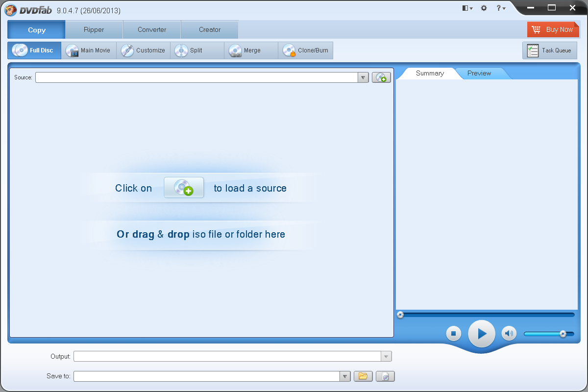Screen dimensions: 588x392
Task: Open the browse folder icon for Save to
Action: (x=363, y=376)
